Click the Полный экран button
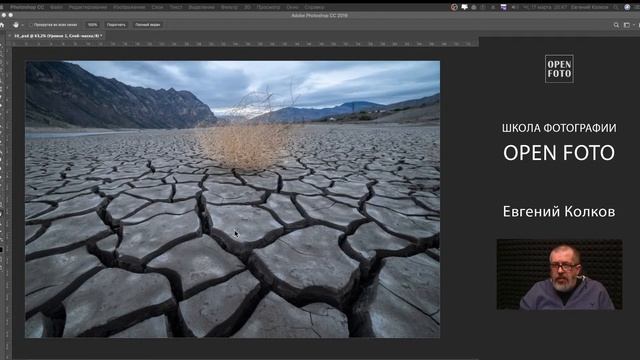 [147, 25]
